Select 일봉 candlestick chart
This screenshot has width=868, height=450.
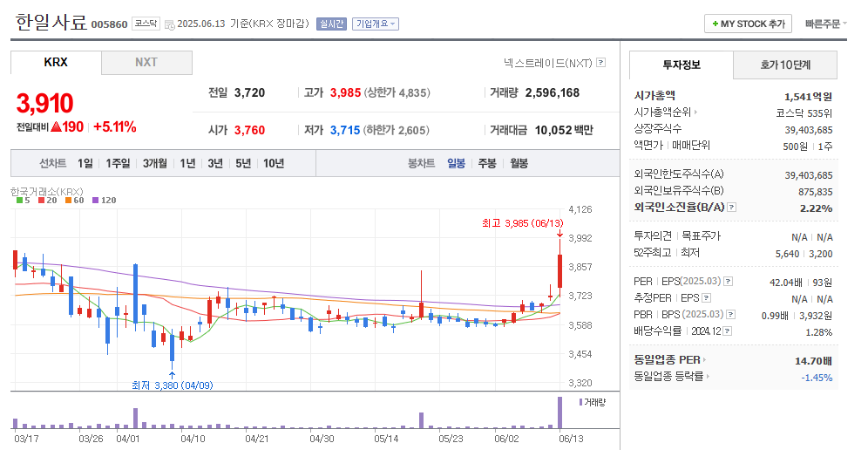[x=456, y=163]
